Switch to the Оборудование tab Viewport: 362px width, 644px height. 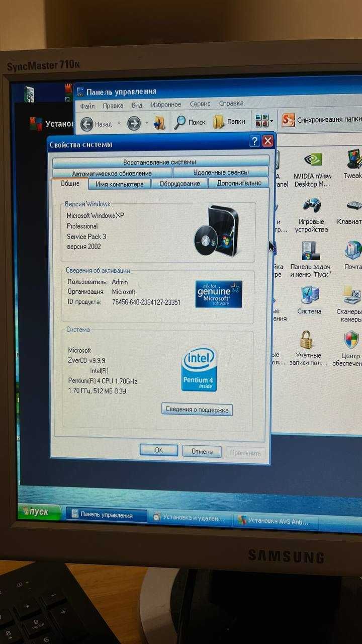pos(179,184)
